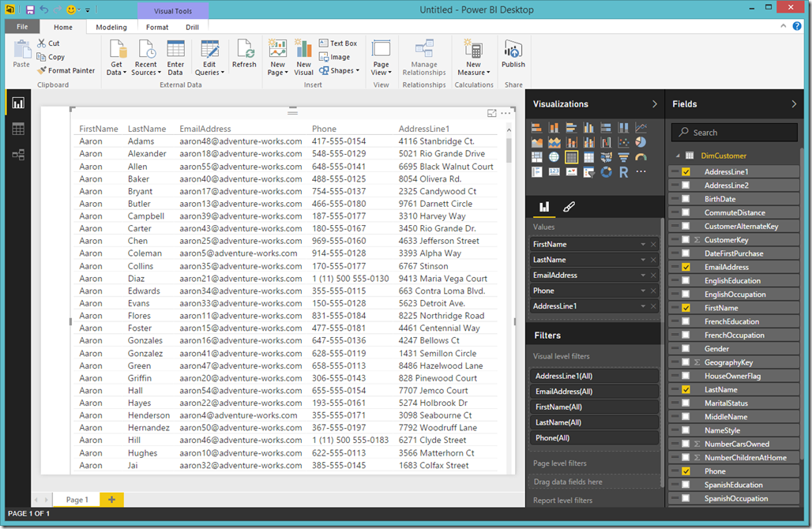
Task: Open the paintbrush Format pane
Action: coord(569,207)
